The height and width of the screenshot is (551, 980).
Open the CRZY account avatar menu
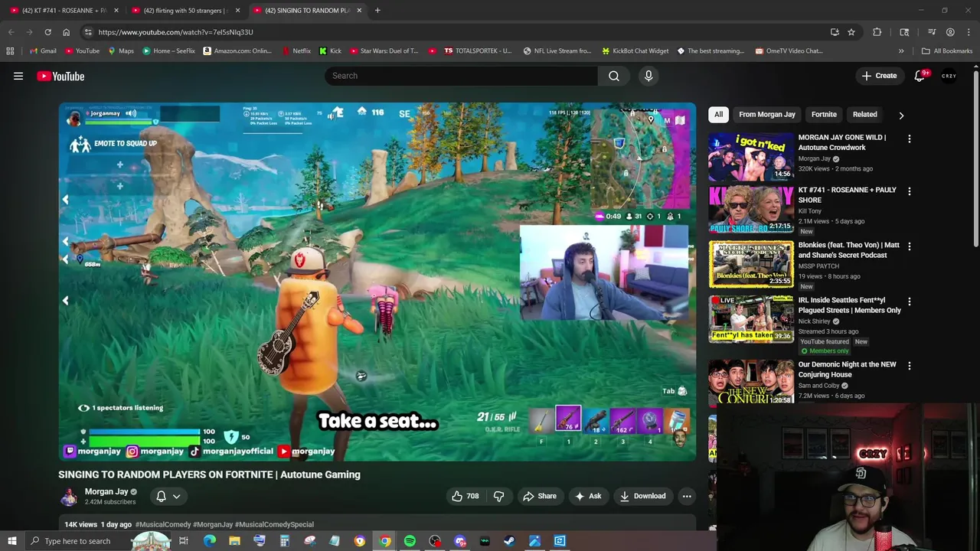(949, 76)
